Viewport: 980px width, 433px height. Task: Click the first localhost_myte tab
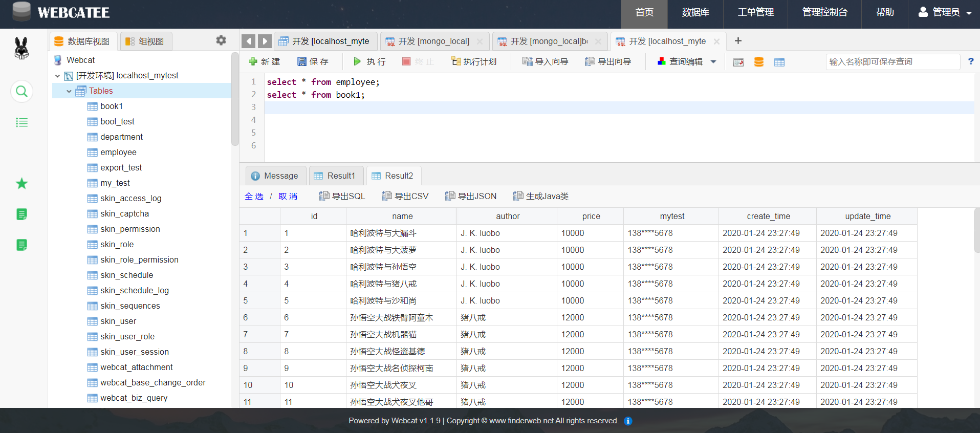325,41
